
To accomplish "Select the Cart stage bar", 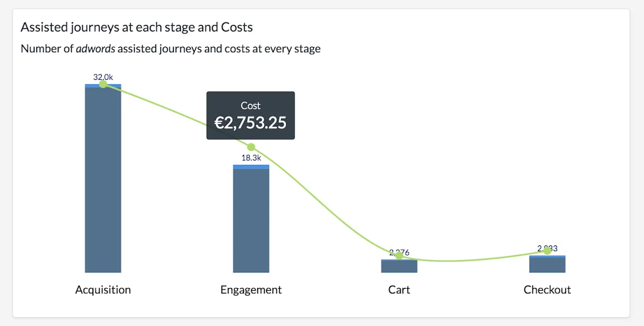I will [x=399, y=267].
